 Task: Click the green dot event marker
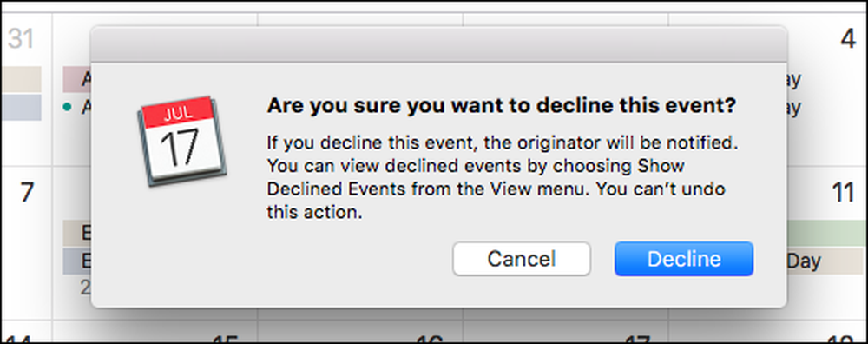pos(68,108)
